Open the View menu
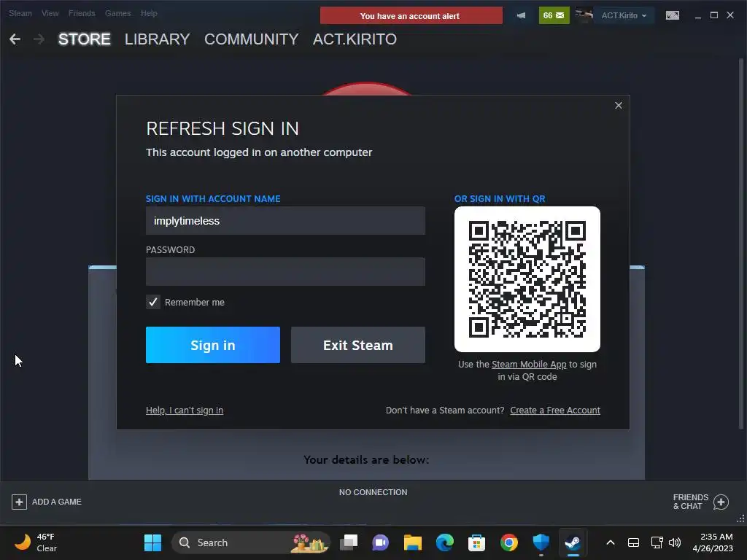Screen dimensions: 747x560 tap(50, 13)
